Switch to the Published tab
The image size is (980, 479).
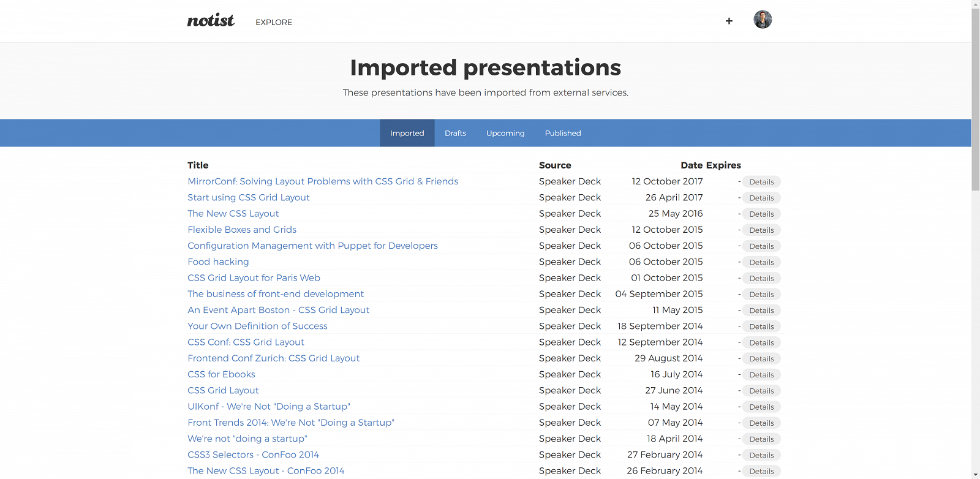point(563,133)
